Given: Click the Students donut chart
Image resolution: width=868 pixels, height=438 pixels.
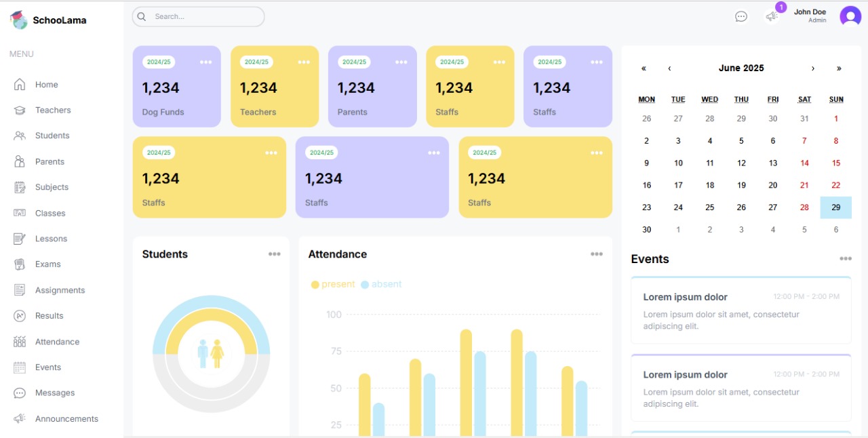Looking at the screenshot, I should [211, 354].
